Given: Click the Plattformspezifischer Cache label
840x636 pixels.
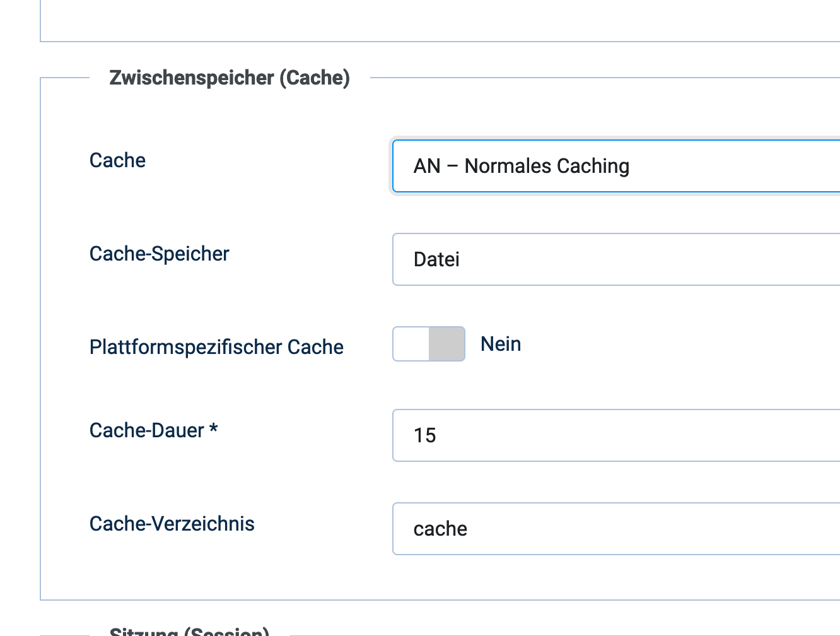Looking at the screenshot, I should pos(216,347).
